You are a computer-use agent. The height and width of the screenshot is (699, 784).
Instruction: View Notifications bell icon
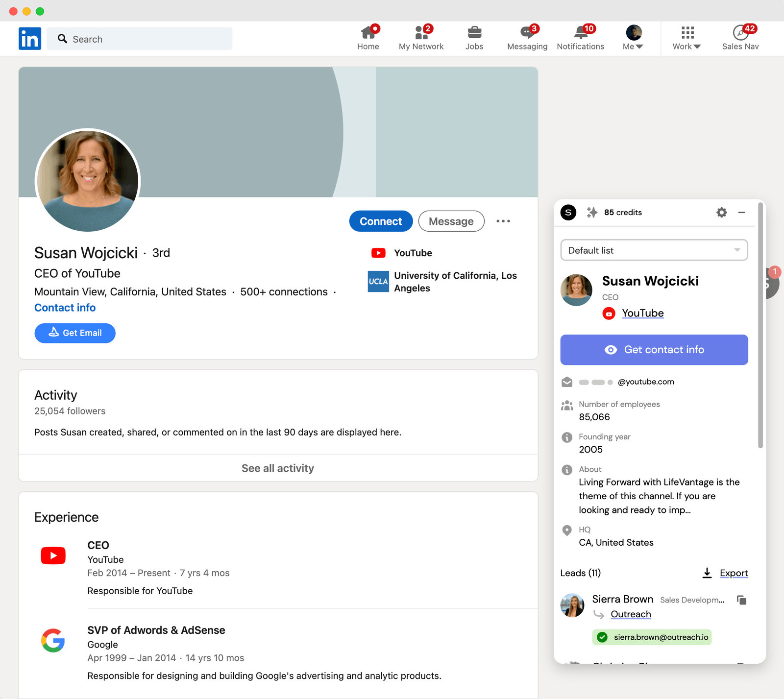click(x=581, y=32)
